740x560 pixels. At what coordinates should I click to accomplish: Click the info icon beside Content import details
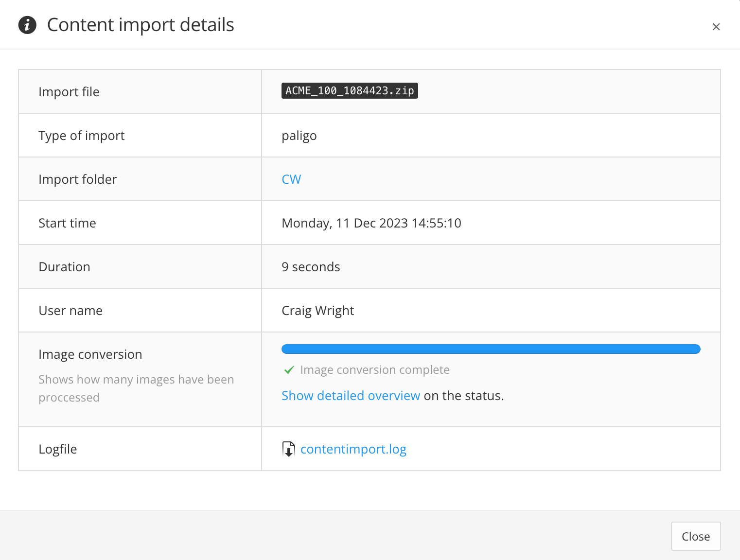coord(27,25)
